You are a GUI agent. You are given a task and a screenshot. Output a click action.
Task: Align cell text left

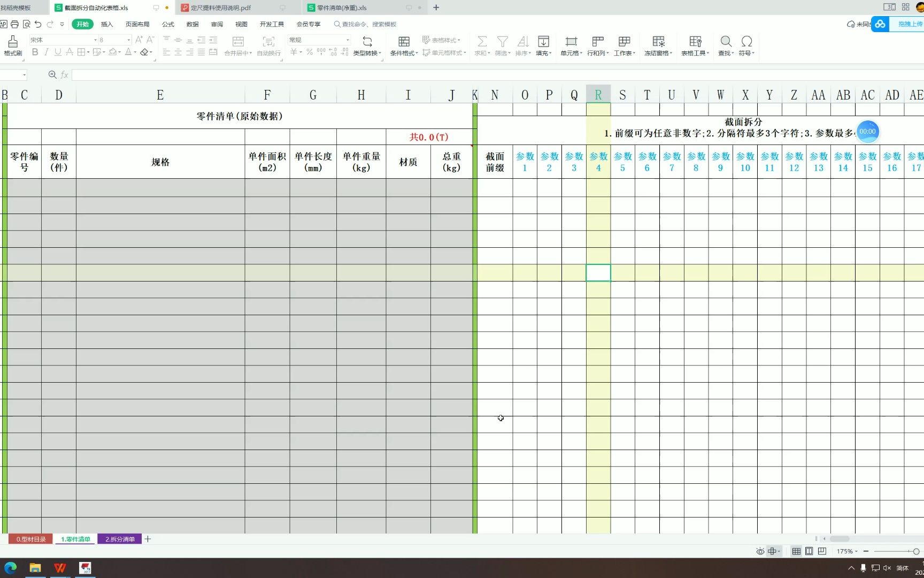pos(166,52)
